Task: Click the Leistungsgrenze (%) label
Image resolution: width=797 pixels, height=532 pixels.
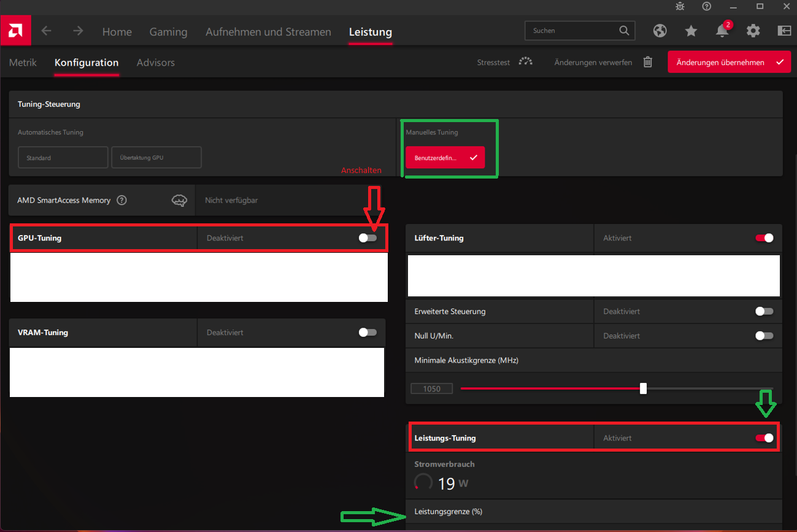Action: pyautogui.click(x=448, y=511)
